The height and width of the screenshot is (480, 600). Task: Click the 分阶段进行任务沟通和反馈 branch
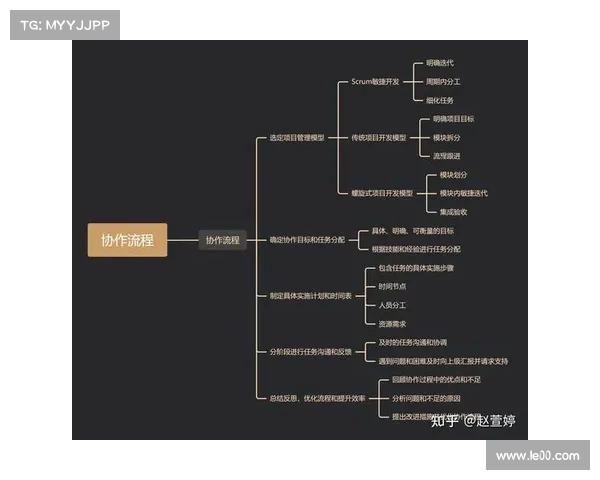310,351
